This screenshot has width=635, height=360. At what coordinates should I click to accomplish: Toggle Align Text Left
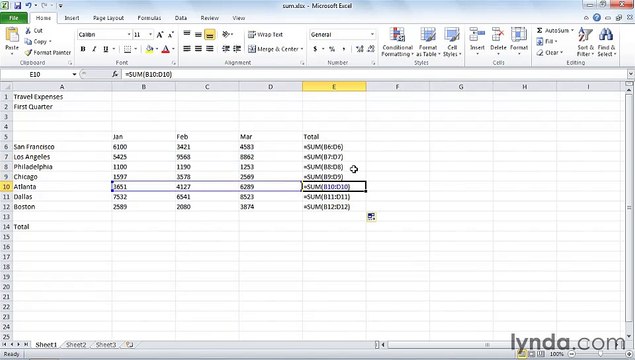pos(187,49)
